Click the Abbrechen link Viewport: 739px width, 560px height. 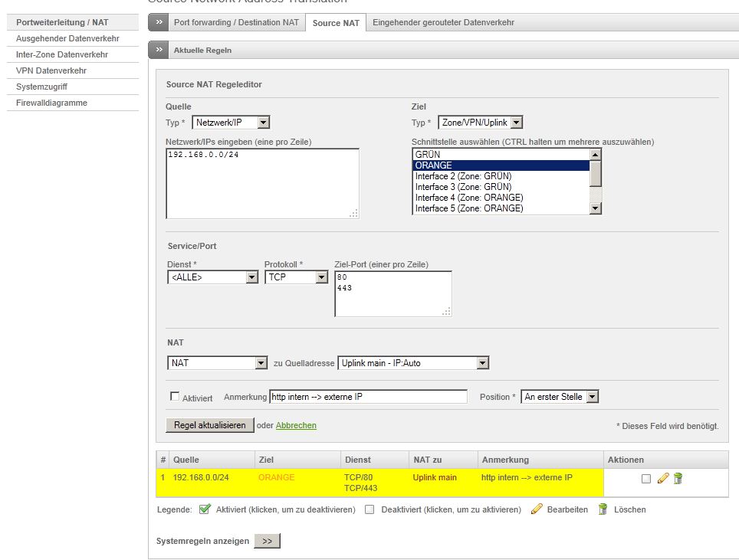tap(296, 425)
